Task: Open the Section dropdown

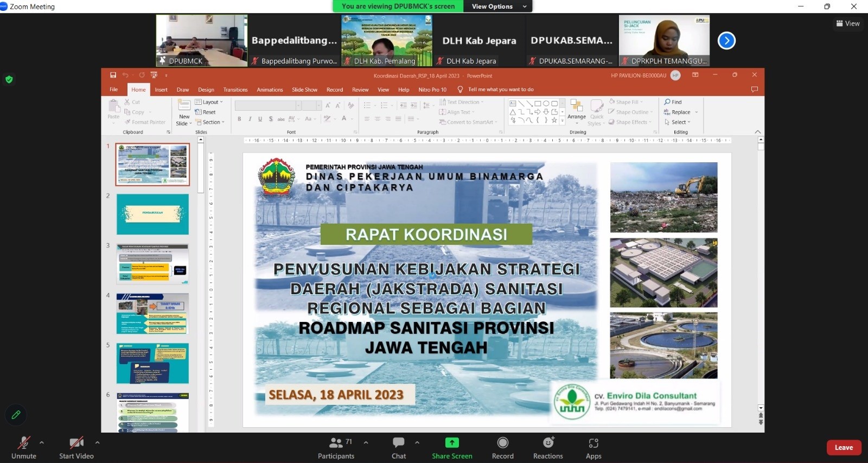Action: click(210, 122)
